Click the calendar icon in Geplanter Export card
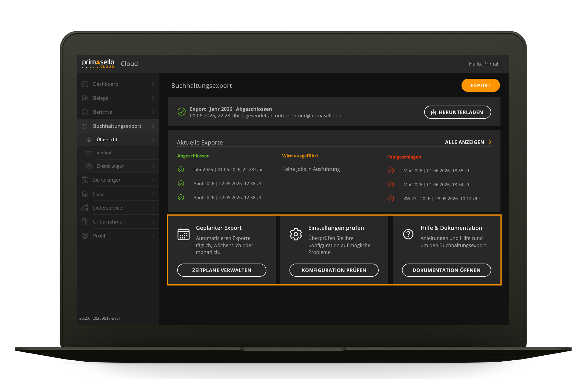Image resolution: width=588 pixels, height=379 pixels. 184,234
